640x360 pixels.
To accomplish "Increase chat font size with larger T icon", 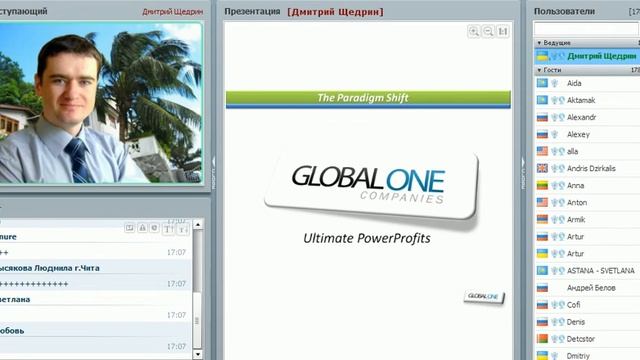I will 168,229.
